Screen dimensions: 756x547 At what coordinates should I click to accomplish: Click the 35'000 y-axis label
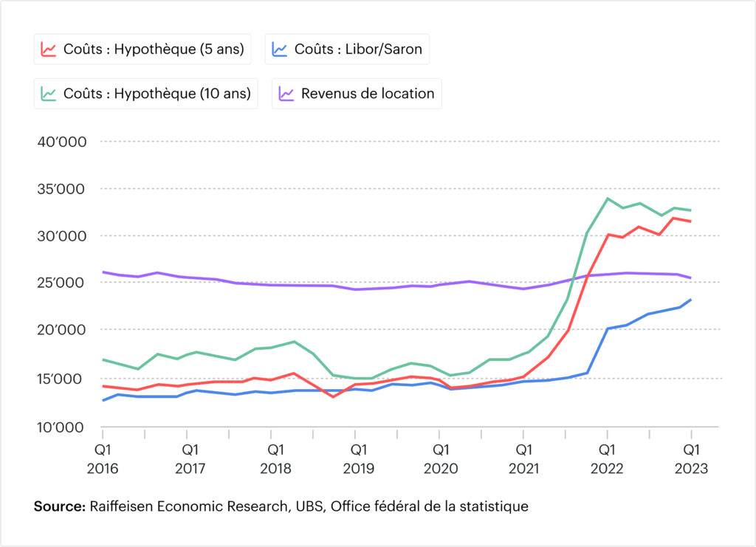(61, 189)
